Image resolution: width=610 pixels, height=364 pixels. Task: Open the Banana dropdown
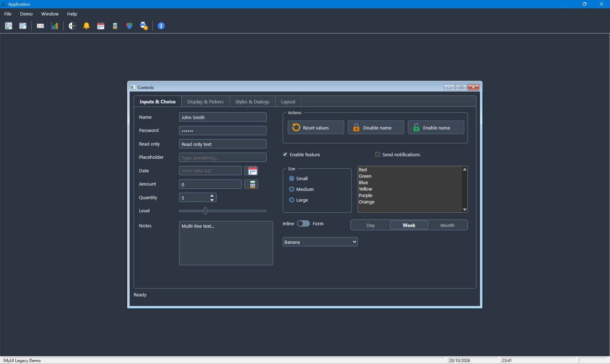coord(320,242)
